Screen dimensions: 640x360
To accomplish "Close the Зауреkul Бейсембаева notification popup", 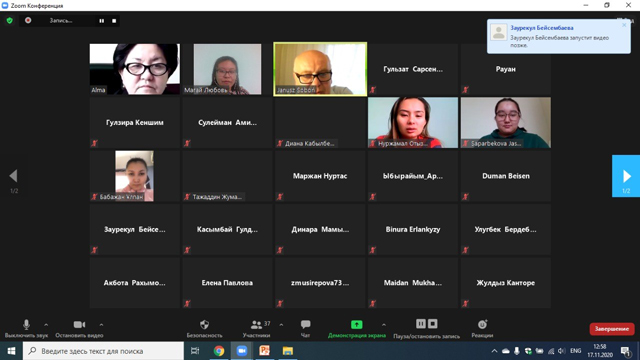I will (624, 25).
